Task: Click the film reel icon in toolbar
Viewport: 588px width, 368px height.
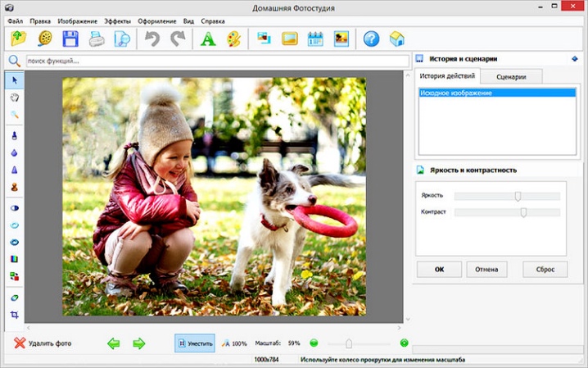Action: coord(44,39)
